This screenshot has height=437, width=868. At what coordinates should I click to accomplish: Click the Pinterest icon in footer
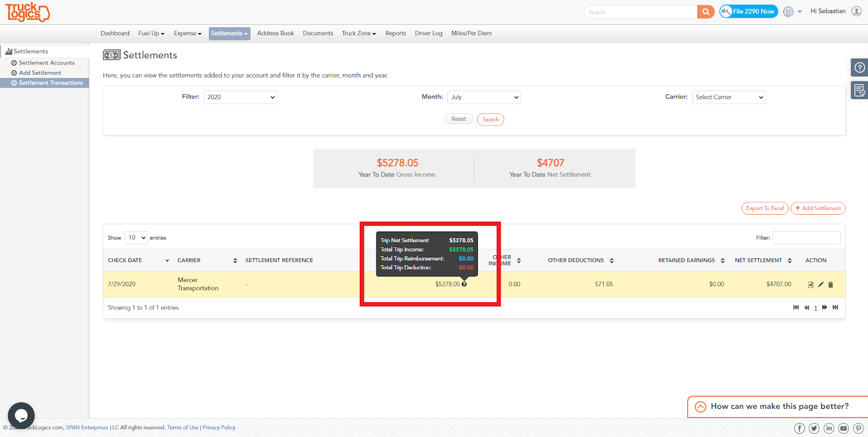858,428
